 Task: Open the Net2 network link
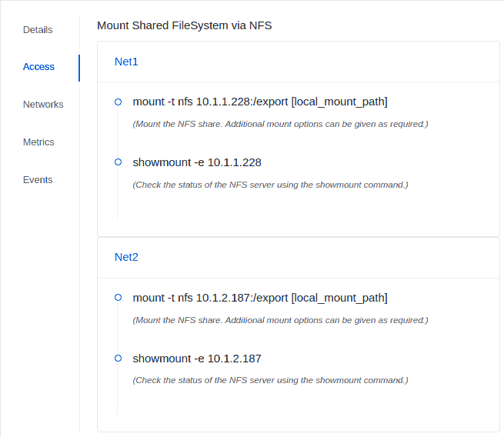tap(126, 257)
